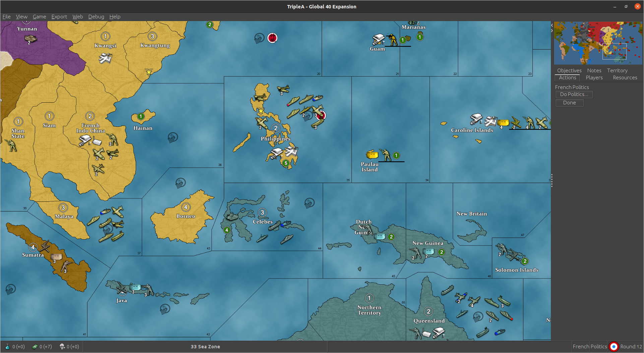
Task: Click the Done button
Action: 569,103
